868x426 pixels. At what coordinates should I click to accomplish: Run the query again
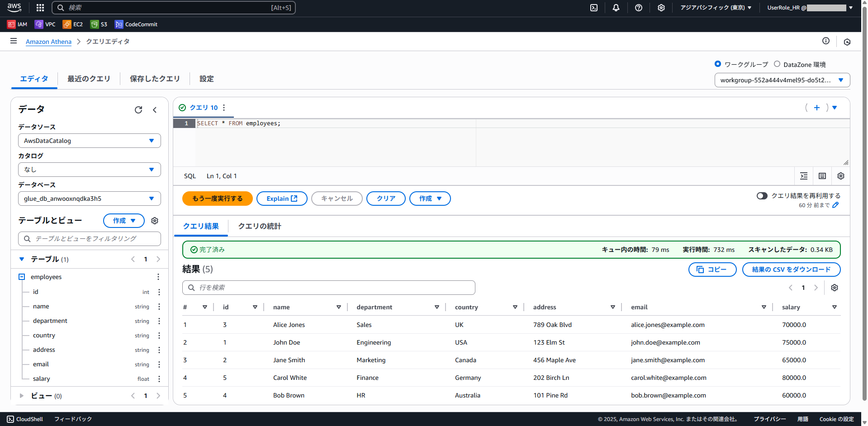tap(217, 199)
